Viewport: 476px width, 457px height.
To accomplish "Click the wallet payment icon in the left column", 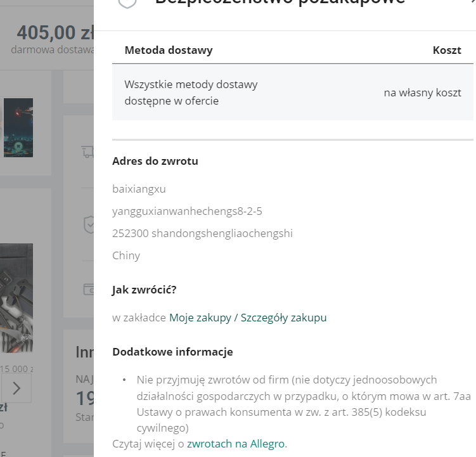I will click(89, 289).
